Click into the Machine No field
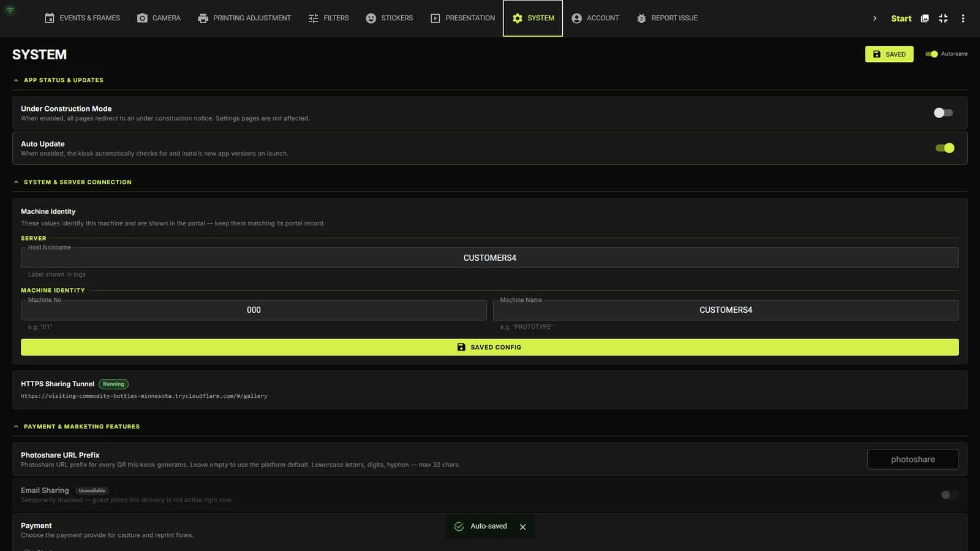 (x=254, y=310)
